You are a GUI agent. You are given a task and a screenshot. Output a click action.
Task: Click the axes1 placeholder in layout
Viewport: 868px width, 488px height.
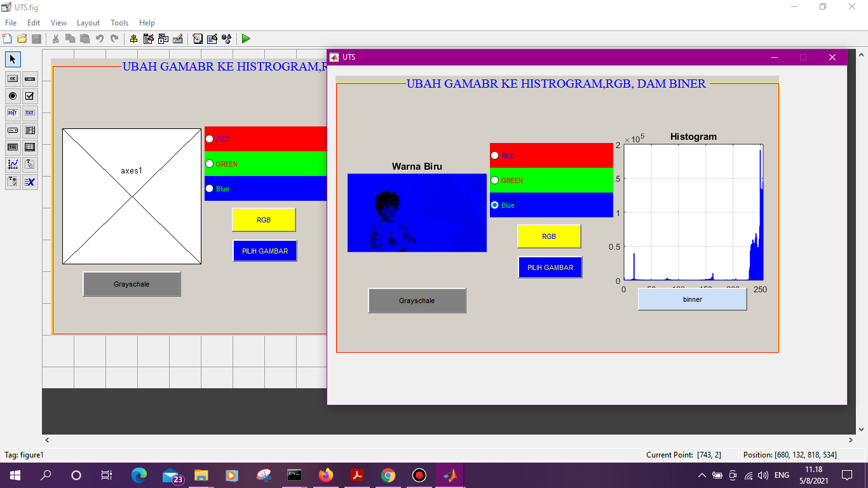[132, 196]
